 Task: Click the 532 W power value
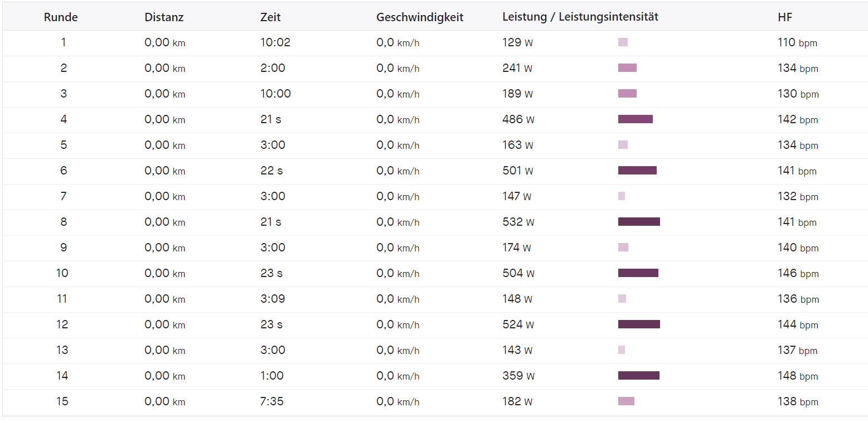click(518, 222)
